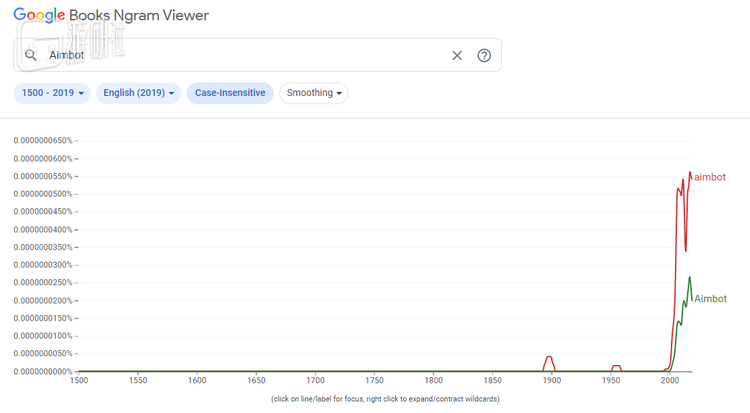Select the green 'Aimbot' series label
This screenshot has height=413, width=750.
[710, 298]
